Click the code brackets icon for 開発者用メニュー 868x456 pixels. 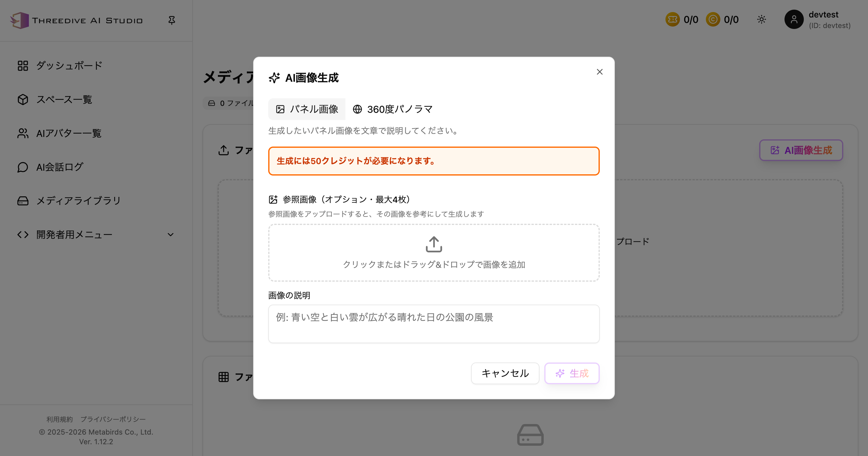[23, 234]
